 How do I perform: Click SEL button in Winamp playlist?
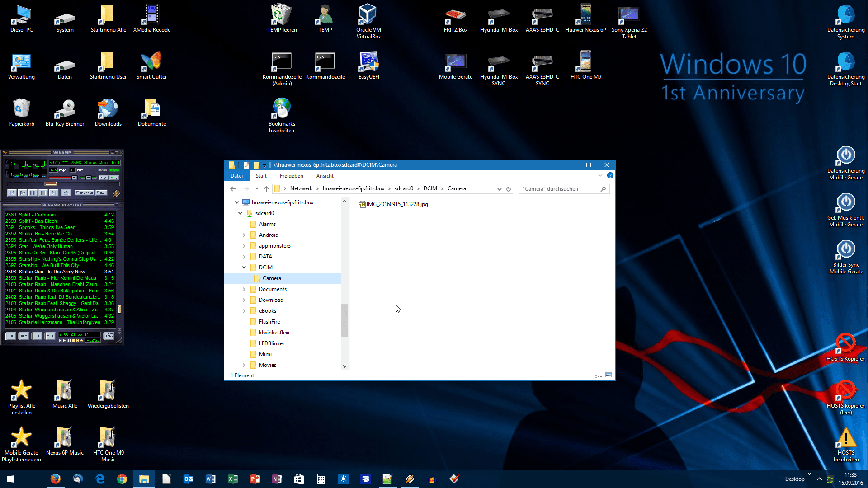click(x=37, y=336)
